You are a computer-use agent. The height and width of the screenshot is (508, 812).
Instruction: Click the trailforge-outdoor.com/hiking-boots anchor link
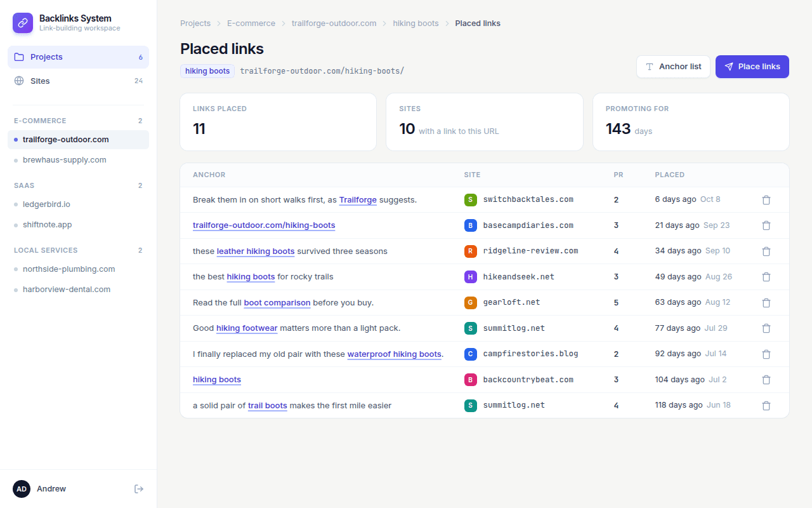[264, 225]
